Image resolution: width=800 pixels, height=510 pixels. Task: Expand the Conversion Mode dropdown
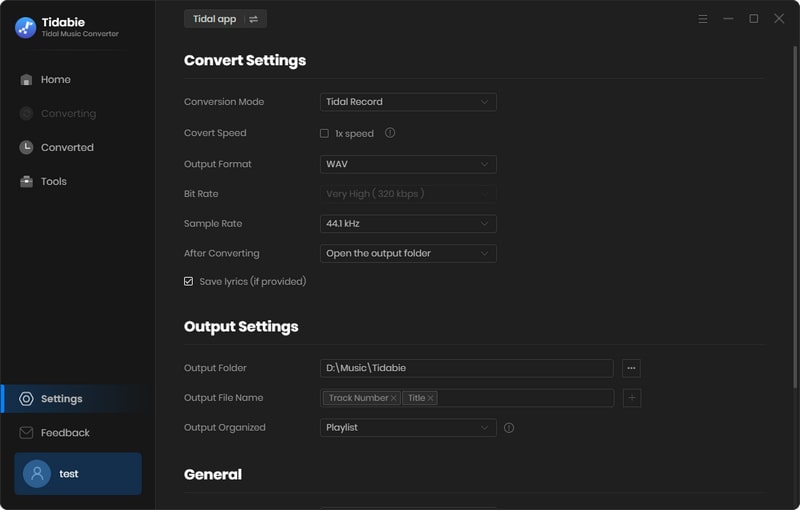(408, 102)
